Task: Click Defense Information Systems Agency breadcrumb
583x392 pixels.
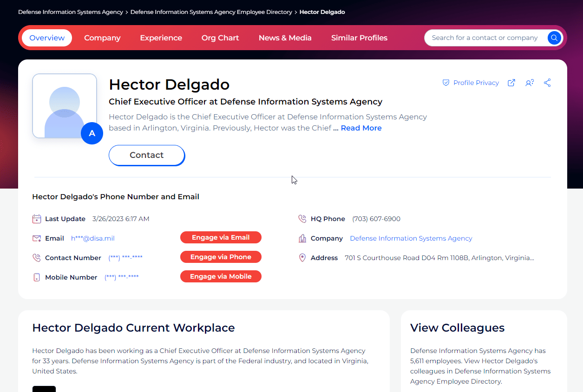Action: 71,12
